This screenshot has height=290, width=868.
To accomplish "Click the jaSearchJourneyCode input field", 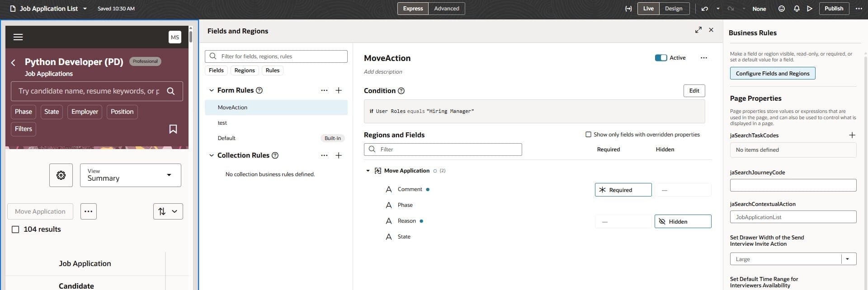I will click(793, 185).
